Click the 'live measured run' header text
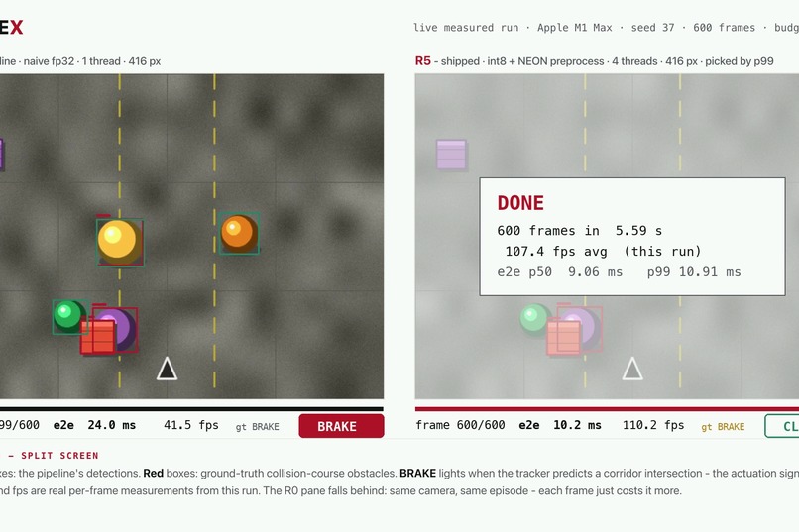 pyautogui.click(x=466, y=28)
